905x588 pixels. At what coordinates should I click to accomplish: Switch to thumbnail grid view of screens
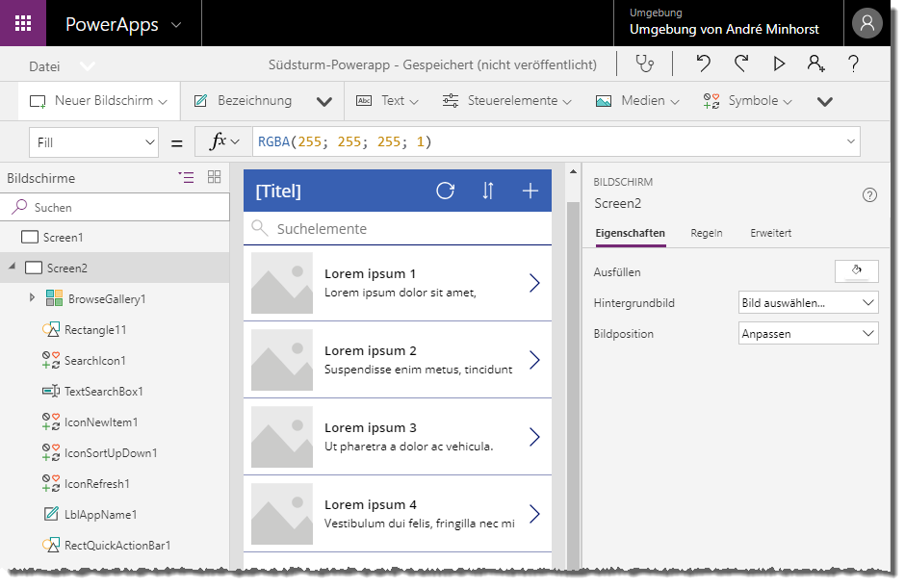tap(214, 177)
